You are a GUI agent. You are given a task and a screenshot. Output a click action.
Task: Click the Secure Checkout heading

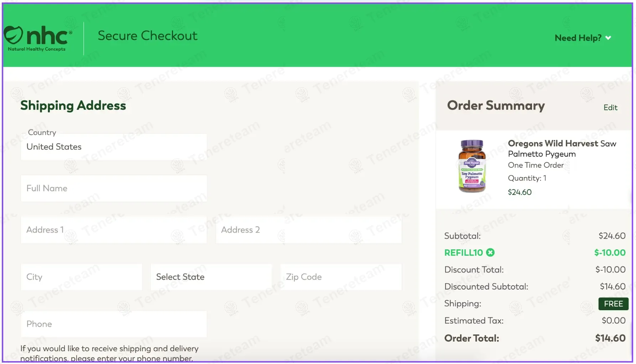click(147, 36)
